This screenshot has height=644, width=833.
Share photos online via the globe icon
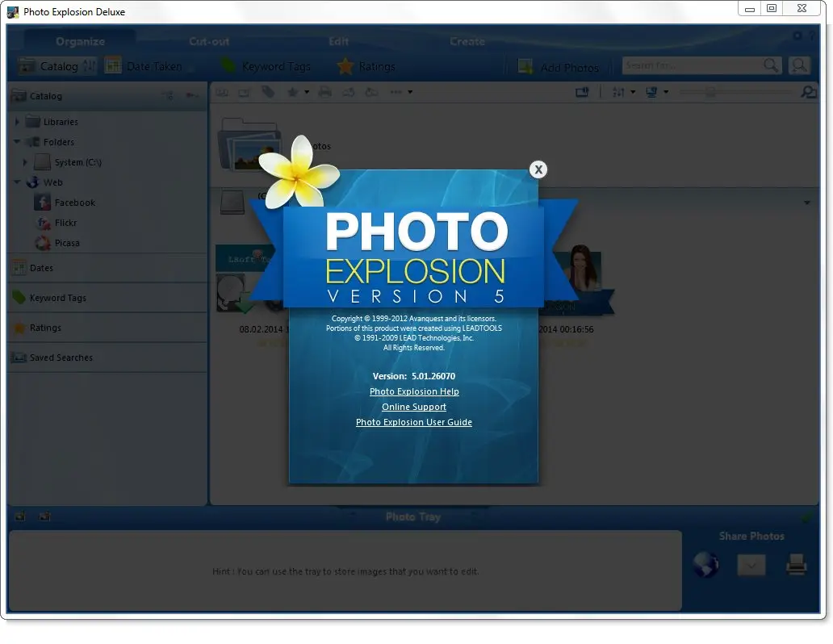[x=705, y=564]
